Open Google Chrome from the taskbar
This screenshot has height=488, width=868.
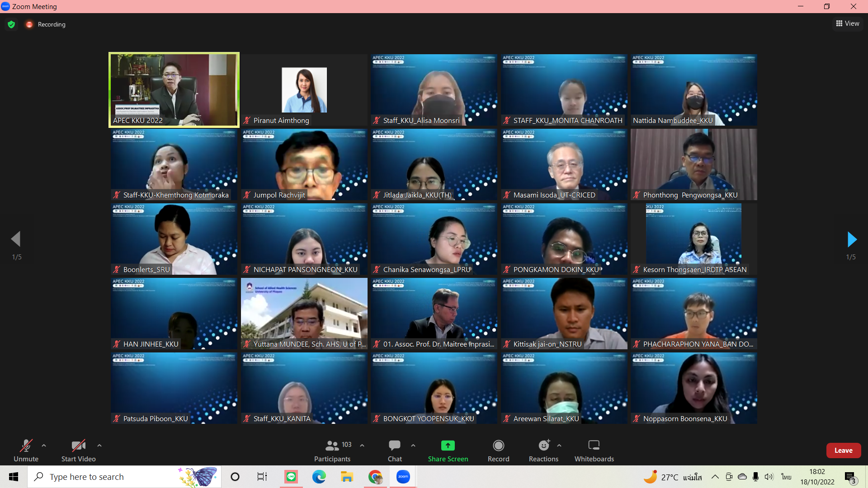[375, 477]
